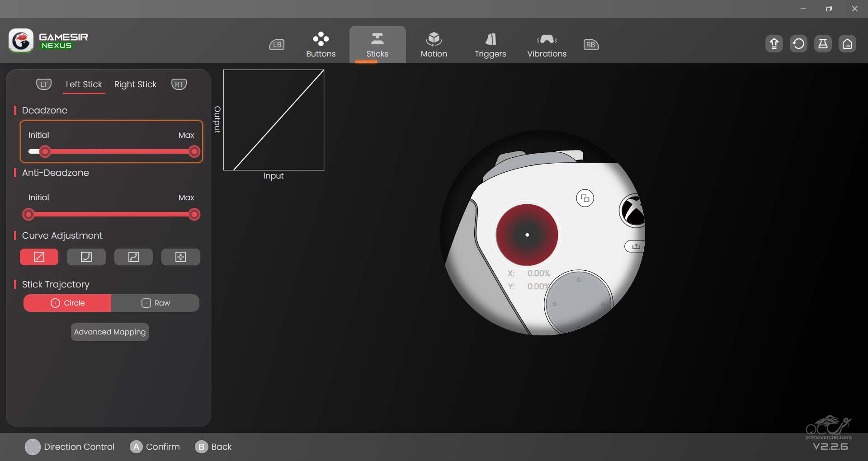The image size is (868, 461).
Task: Click the RB bumper icon near tabs
Action: 591,45
